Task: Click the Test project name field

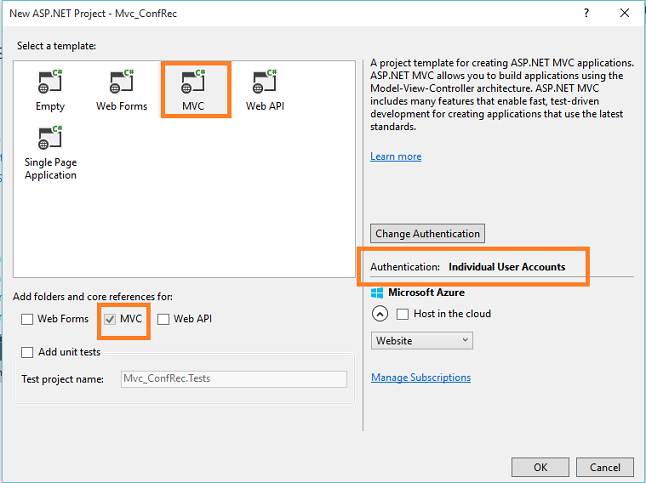Action: [234, 379]
